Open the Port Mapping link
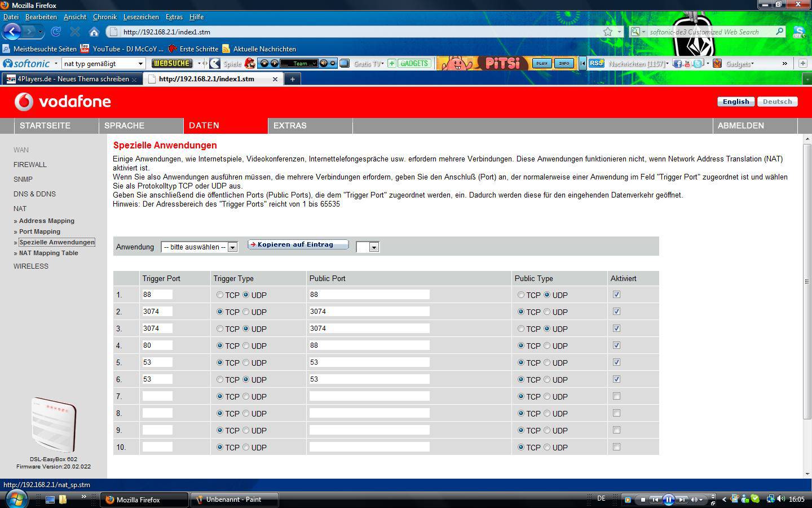The width and height of the screenshot is (812, 508). (x=39, y=231)
